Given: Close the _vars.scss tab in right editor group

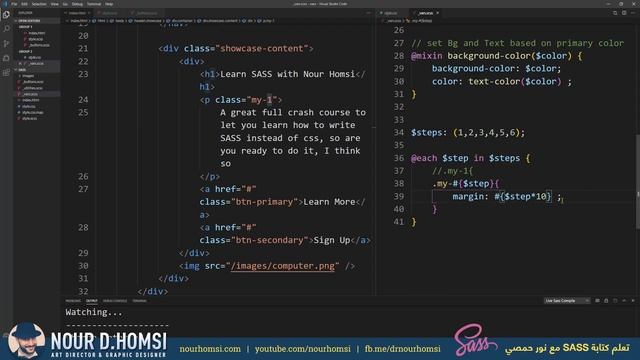Looking at the screenshot, I should click(x=438, y=13).
